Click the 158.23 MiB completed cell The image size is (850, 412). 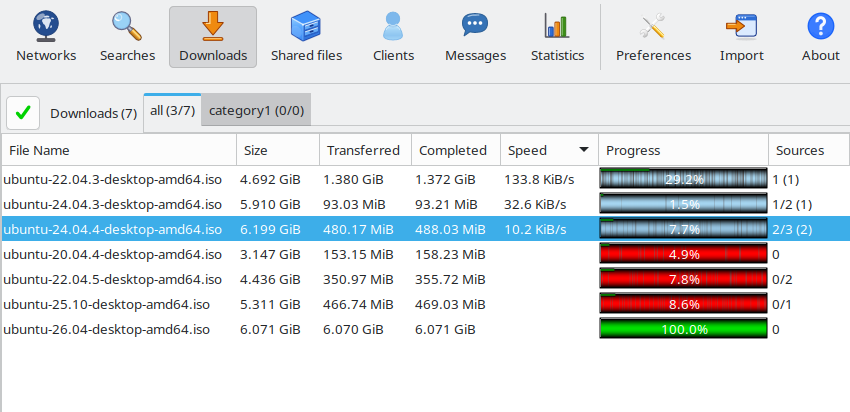pos(450,254)
